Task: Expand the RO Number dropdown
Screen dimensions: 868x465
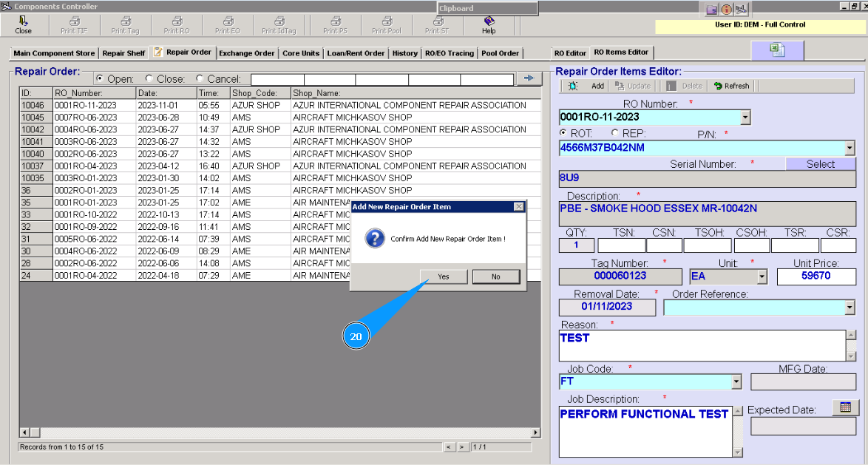Action: click(x=745, y=117)
